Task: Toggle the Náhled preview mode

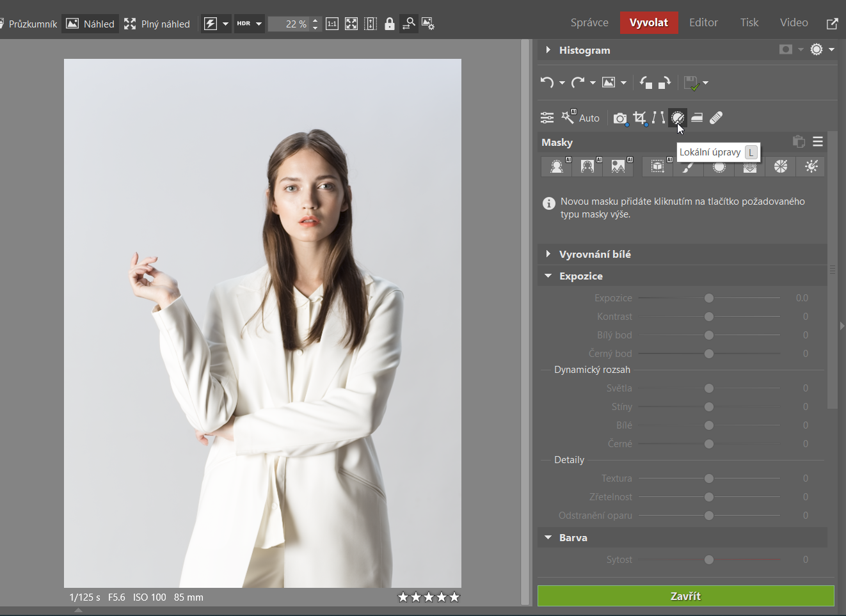Action: tap(90, 24)
